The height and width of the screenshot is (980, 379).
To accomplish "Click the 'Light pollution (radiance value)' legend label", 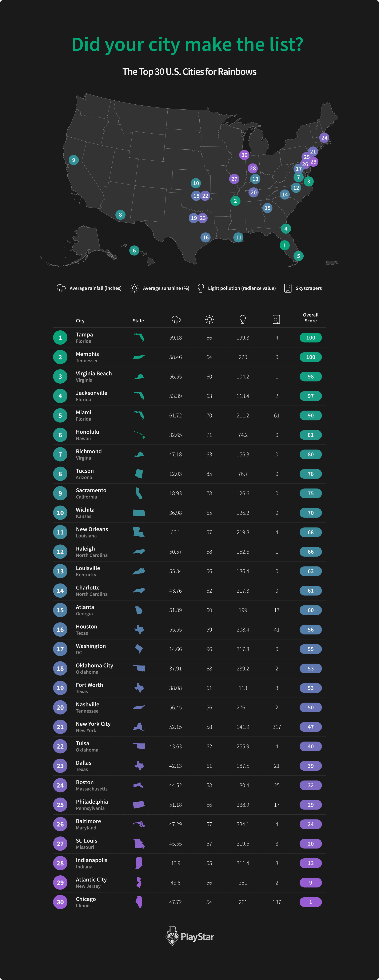I will 242,288.
